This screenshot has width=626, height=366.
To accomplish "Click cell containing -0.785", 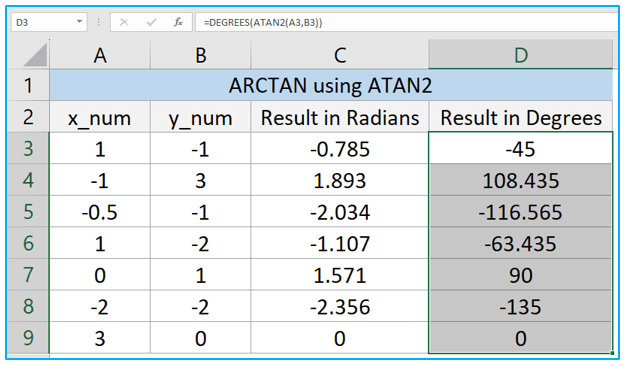I will pos(340,148).
